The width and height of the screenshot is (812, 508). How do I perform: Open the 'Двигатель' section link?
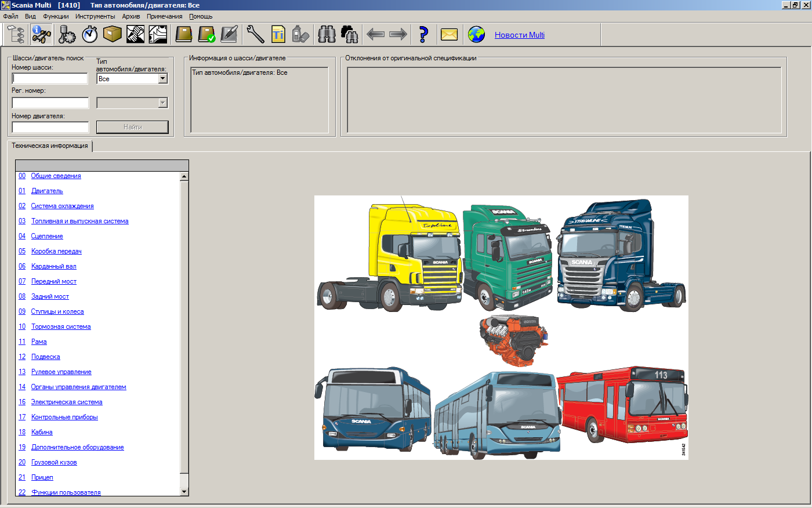pos(47,191)
